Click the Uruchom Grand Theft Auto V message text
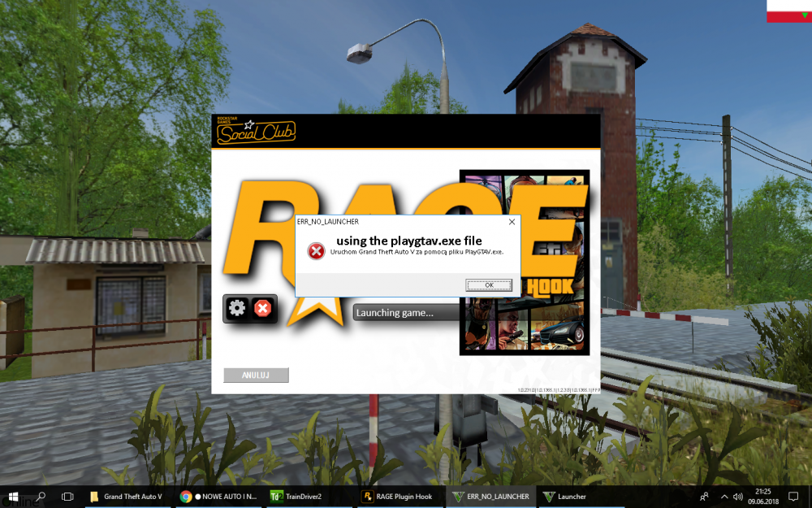Screen dimensions: 812x508 coord(417,252)
